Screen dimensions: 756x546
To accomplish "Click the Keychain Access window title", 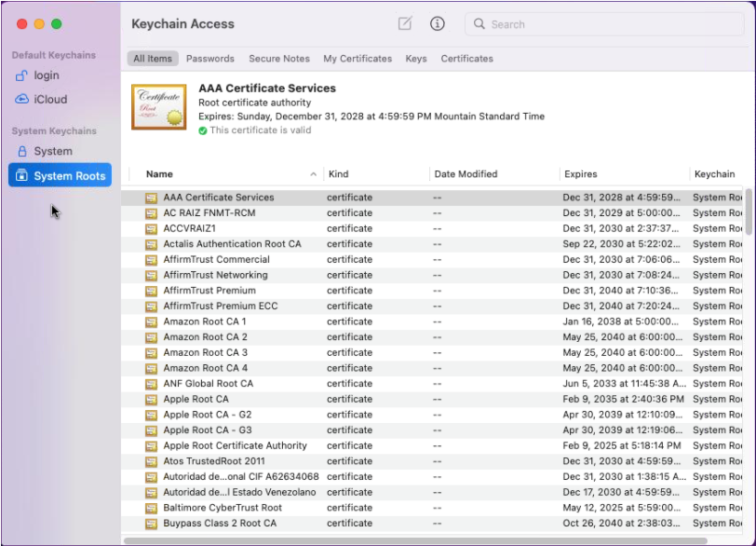I will point(182,23).
